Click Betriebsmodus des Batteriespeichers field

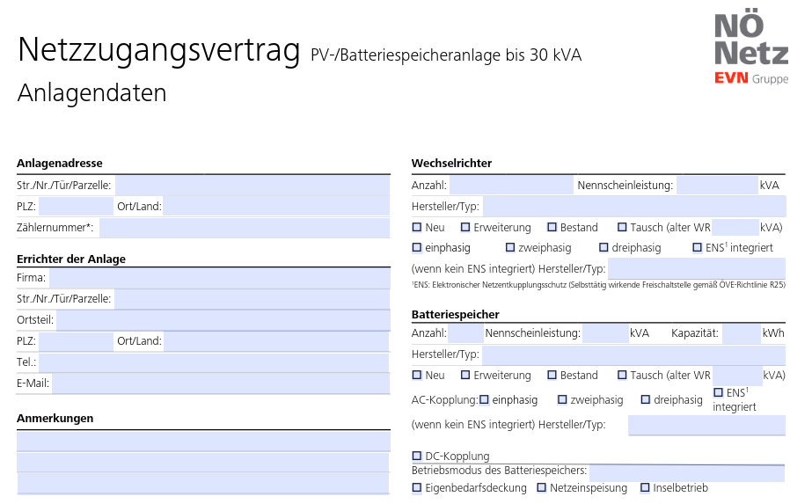pyautogui.click(x=687, y=473)
